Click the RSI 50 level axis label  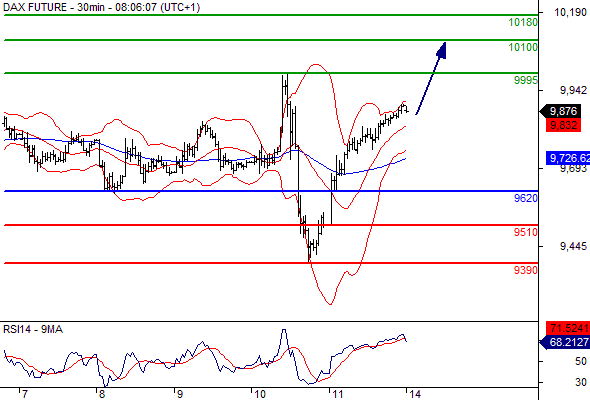coord(581,362)
